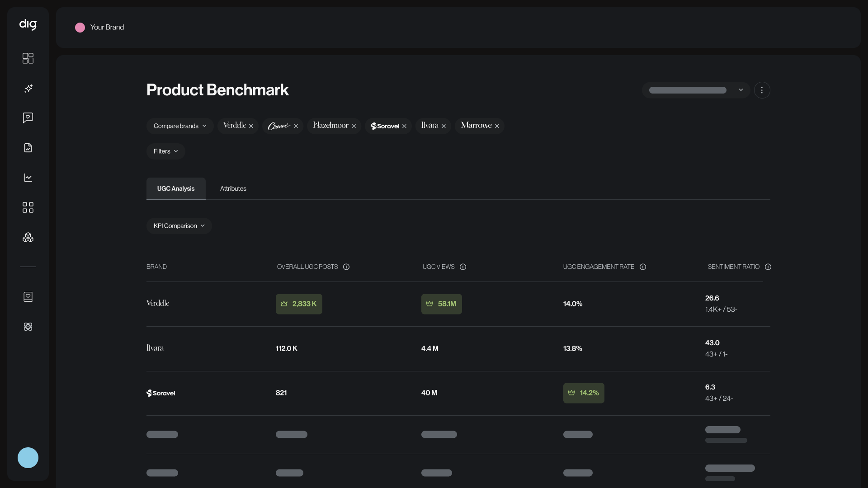This screenshot has width=868, height=488.
Task: Open the line chart analytics icon
Action: (x=28, y=178)
